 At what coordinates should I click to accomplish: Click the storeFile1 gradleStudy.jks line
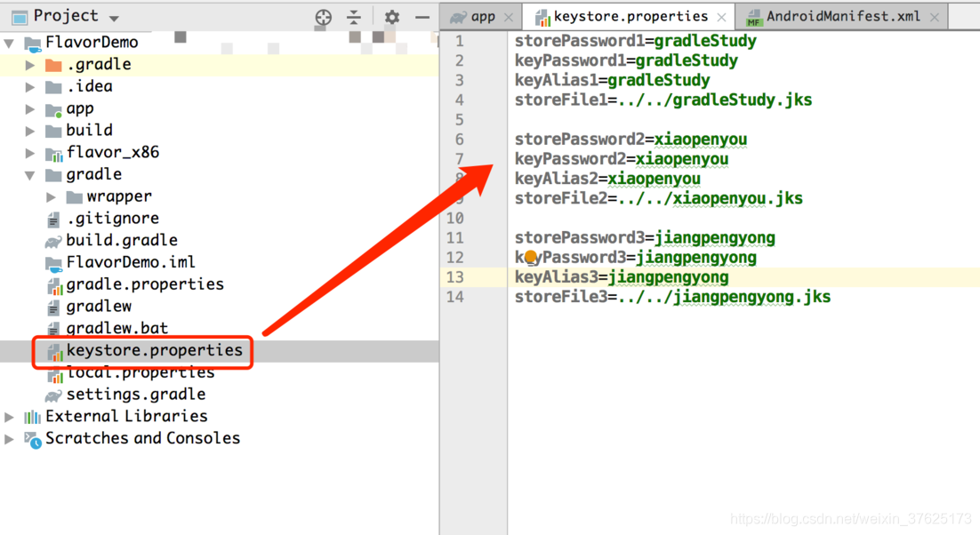(x=663, y=100)
